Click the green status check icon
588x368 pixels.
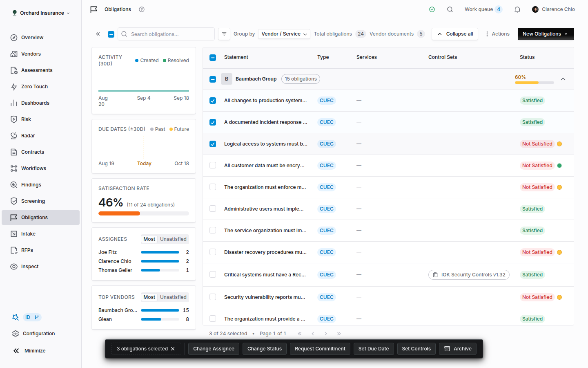click(432, 9)
